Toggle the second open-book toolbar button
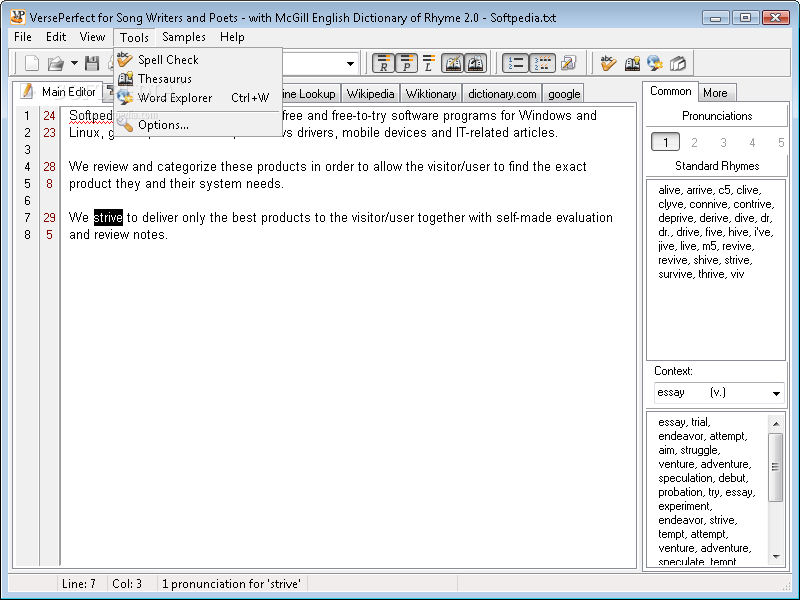 (x=475, y=63)
